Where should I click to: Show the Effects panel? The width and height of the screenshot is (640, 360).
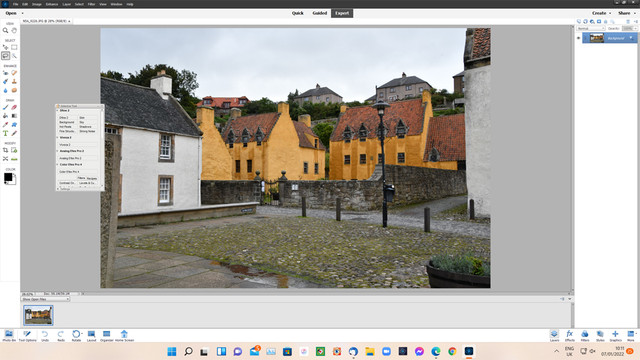569,336
